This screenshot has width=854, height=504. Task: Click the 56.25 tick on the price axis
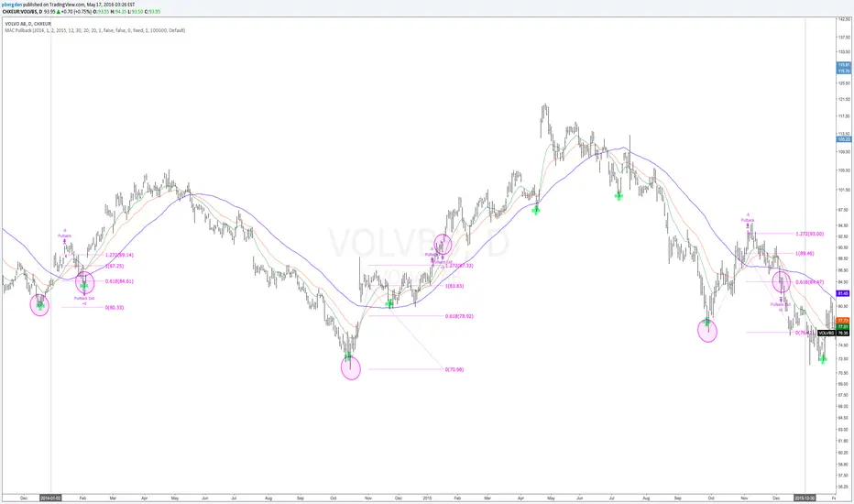point(844,487)
